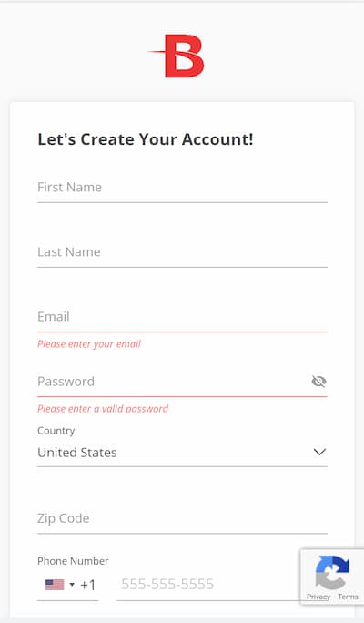The width and height of the screenshot is (364, 623).
Task: Open phone code triangle beside flag
Action: [72, 585]
